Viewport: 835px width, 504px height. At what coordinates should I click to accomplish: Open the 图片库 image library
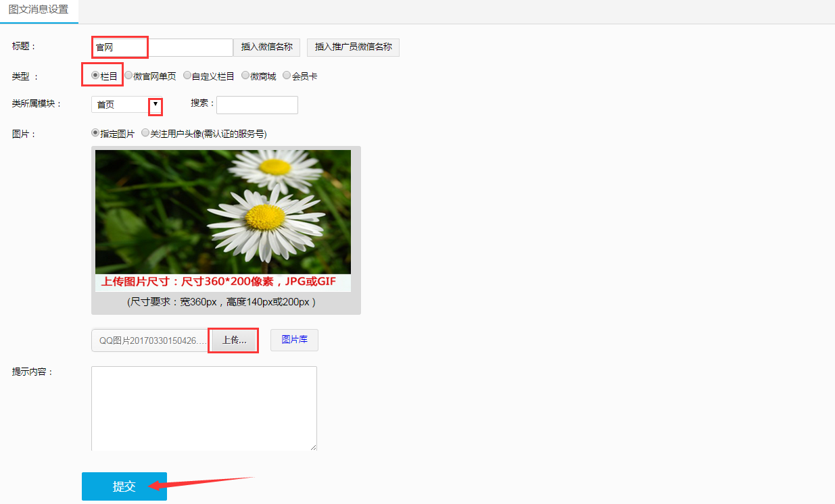tap(294, 340)
